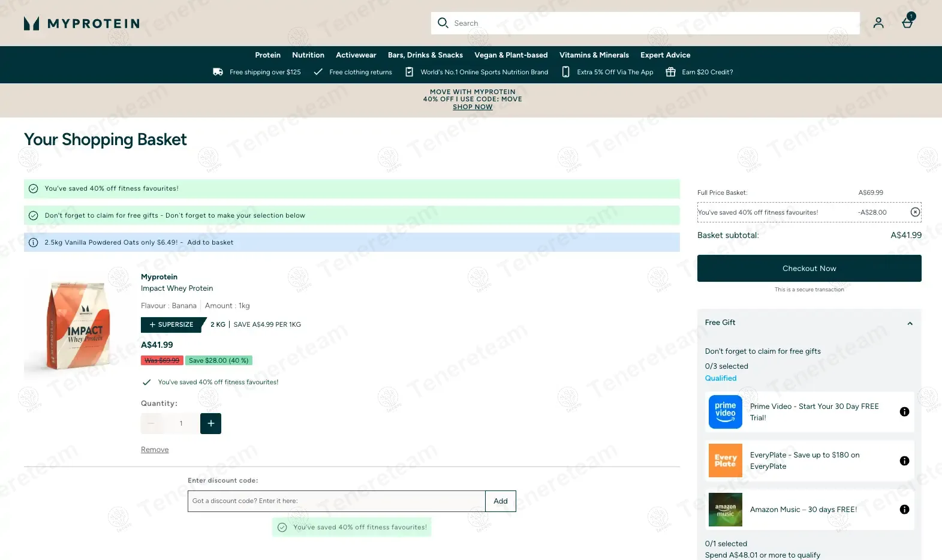Show info for Amazon Music gift

tap(904, 510)
